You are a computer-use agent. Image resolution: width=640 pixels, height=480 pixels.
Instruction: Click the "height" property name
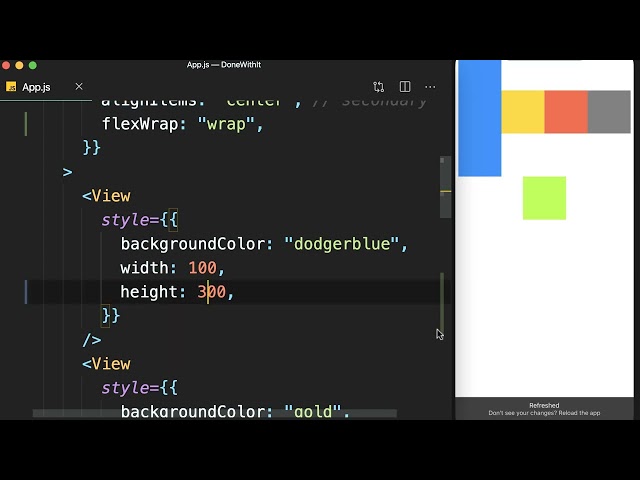149,292
